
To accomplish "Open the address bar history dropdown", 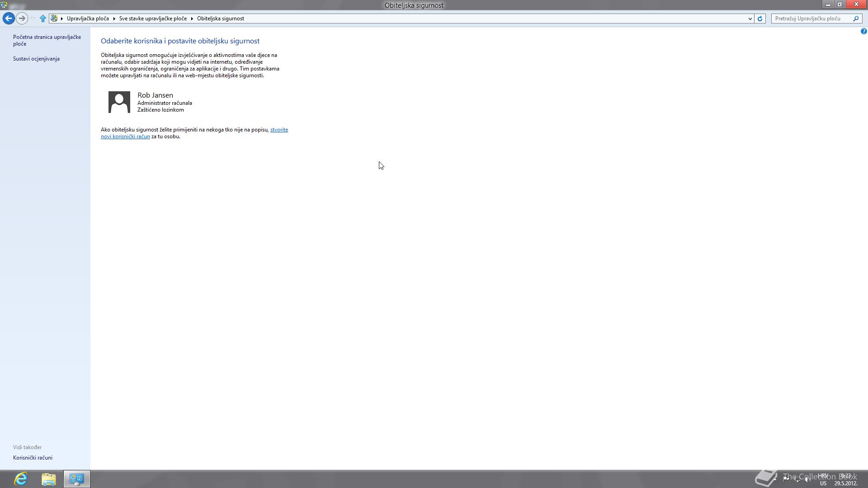I will click(750, 19).
